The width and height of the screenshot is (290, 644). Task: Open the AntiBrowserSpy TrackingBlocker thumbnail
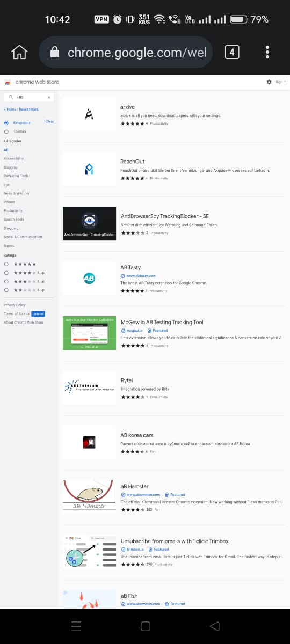(x=89, y=223)
